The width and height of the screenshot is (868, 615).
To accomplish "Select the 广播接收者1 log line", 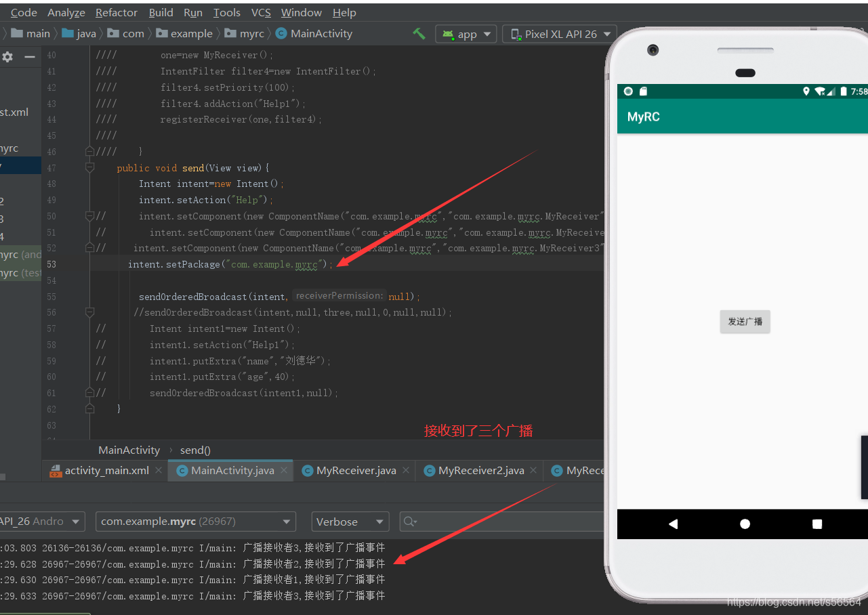I will coord(192,580).
